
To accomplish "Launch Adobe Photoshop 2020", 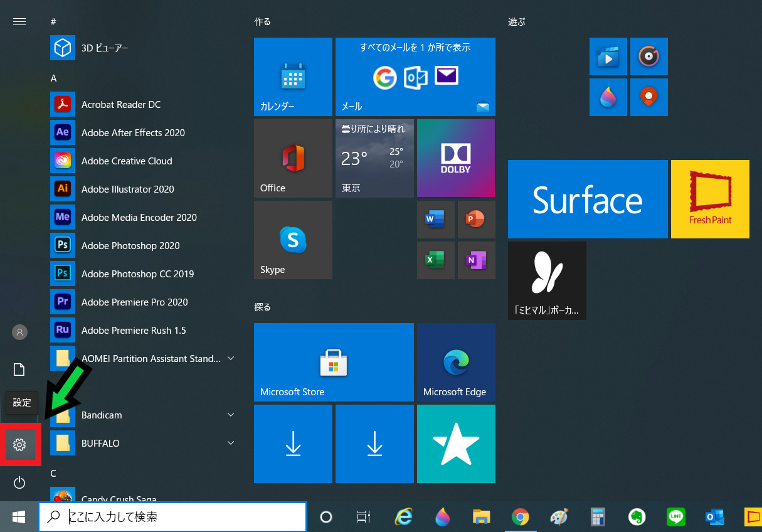I will (141, 245).
